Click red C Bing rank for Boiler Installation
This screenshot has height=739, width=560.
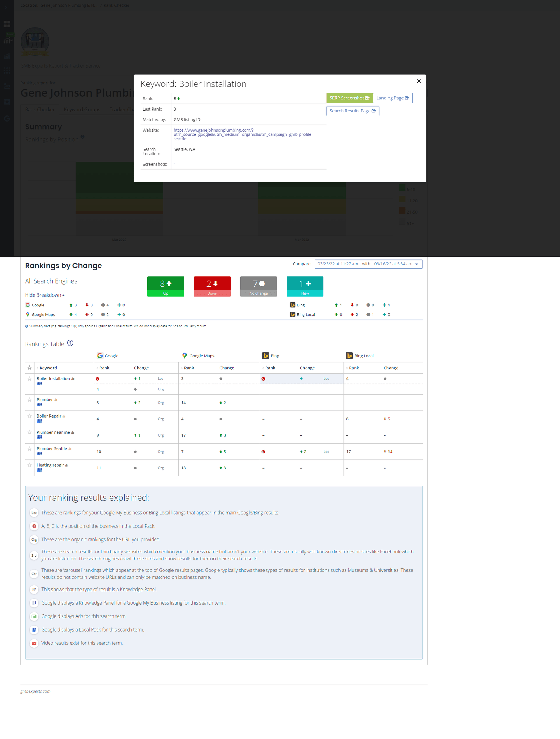(x=264, y=379)
